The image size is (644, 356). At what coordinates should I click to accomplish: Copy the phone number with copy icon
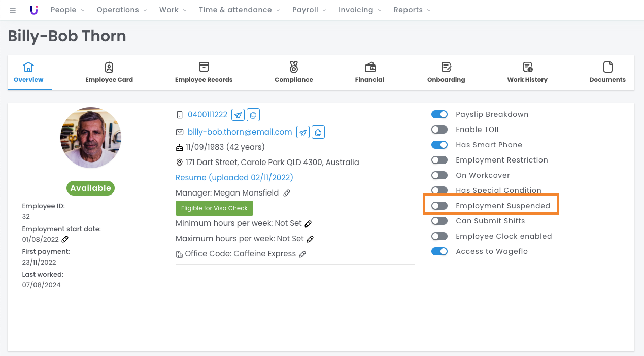[x=253, y=115]
